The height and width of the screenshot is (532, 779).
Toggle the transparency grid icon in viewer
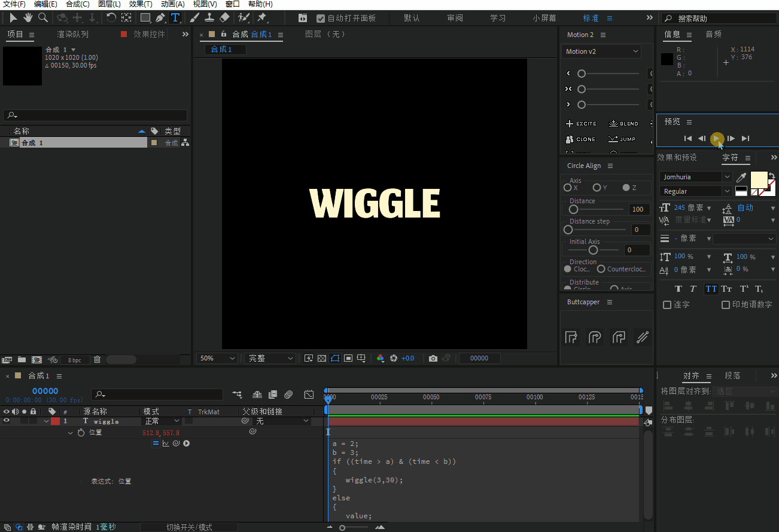point(322,358)
